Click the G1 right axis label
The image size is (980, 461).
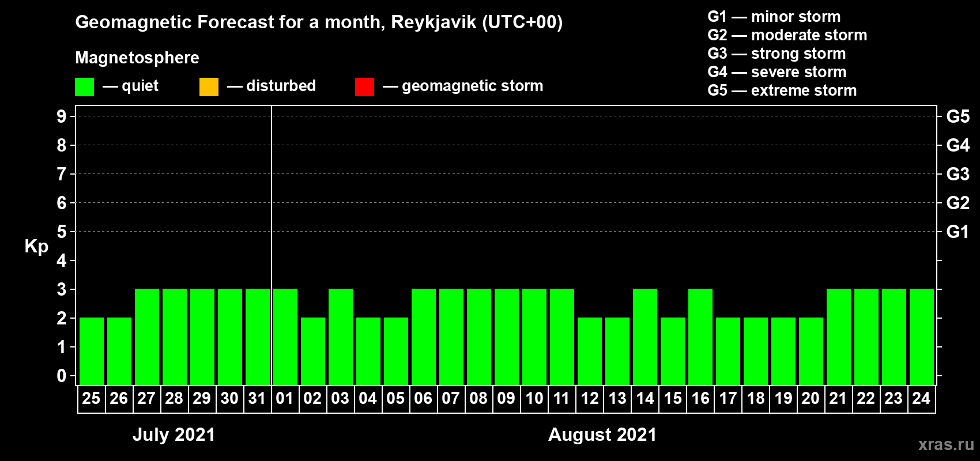(958, 232)
